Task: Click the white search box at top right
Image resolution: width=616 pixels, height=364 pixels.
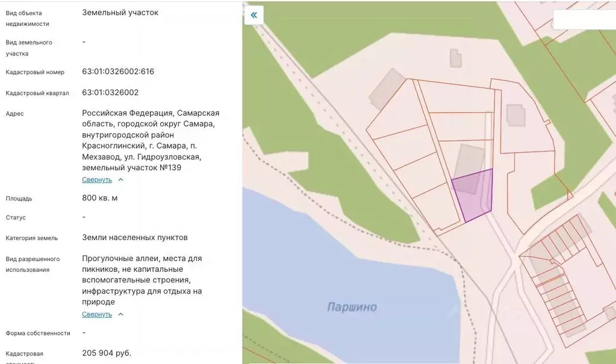Action: [x=584, y=19]
